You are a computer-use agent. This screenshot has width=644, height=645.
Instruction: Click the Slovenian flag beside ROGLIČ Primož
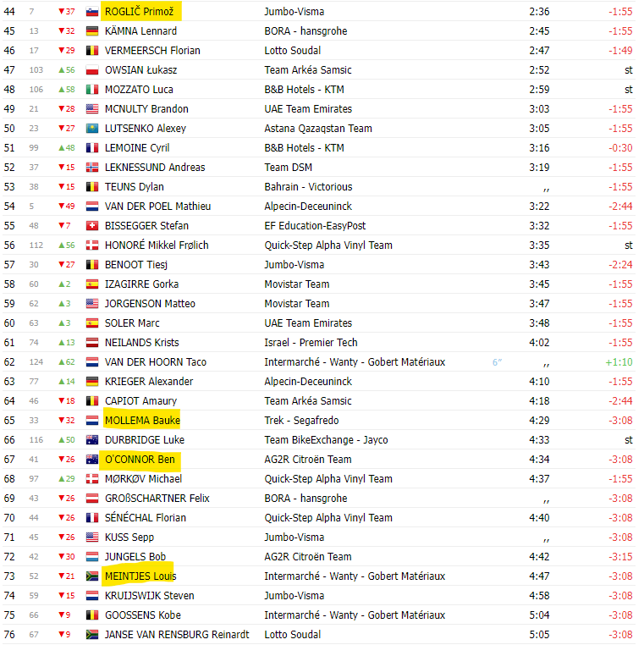point(92,12)
